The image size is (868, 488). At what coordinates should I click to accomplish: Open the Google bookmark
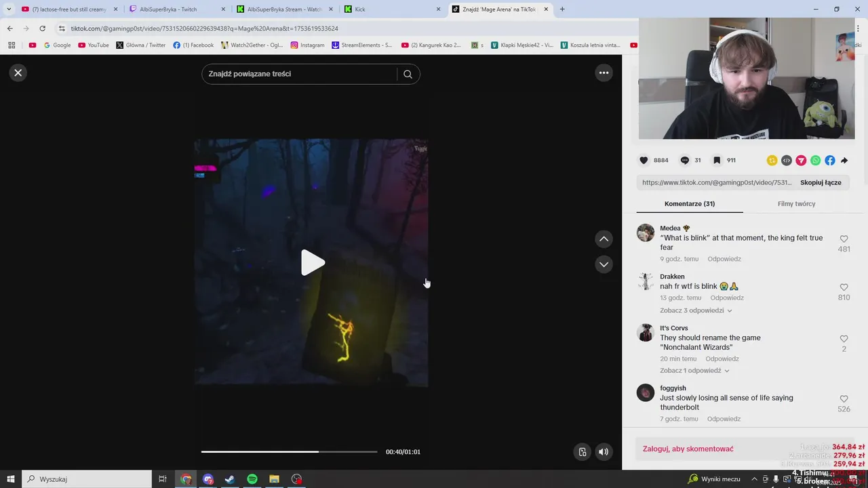[57, 45]
